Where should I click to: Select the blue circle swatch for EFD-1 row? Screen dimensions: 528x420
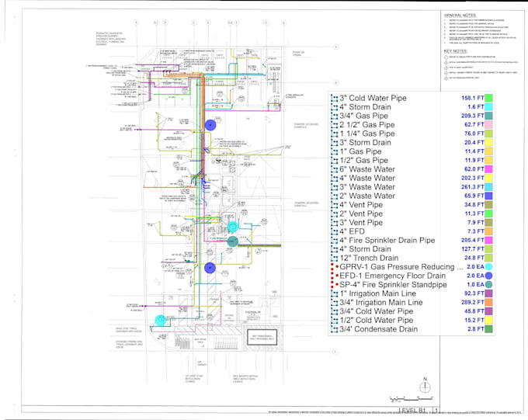click(x=488, y=276)
